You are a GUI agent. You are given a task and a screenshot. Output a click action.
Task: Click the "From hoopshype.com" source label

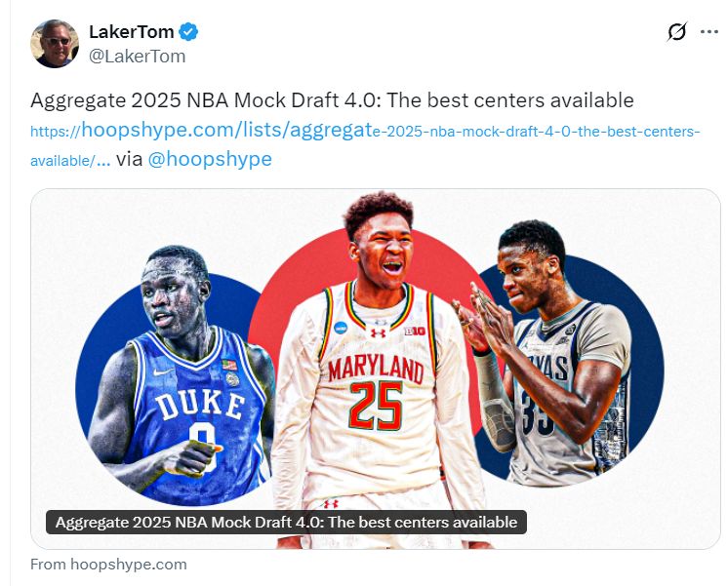108,565
